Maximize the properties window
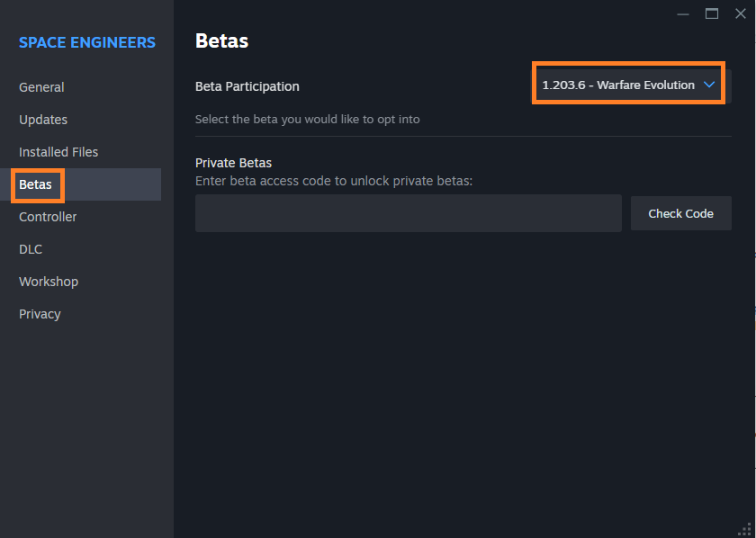The height and width of the screenshot is (538, 756). (x=712, y=13)
